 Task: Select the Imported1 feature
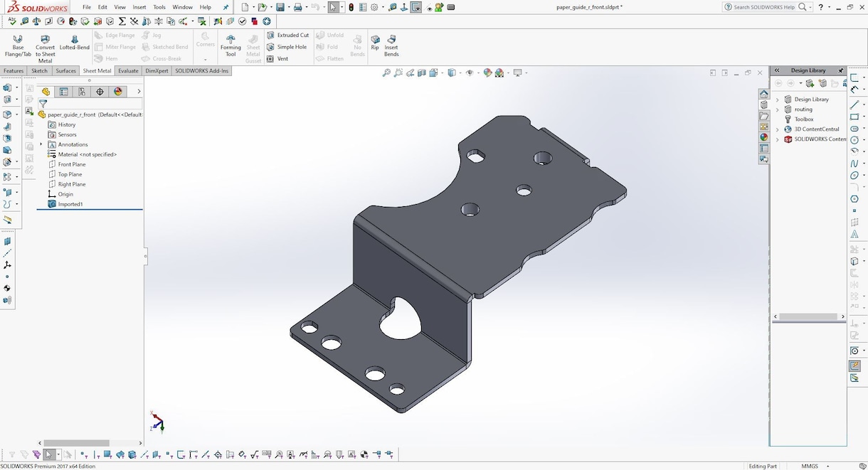coord(65,204)
